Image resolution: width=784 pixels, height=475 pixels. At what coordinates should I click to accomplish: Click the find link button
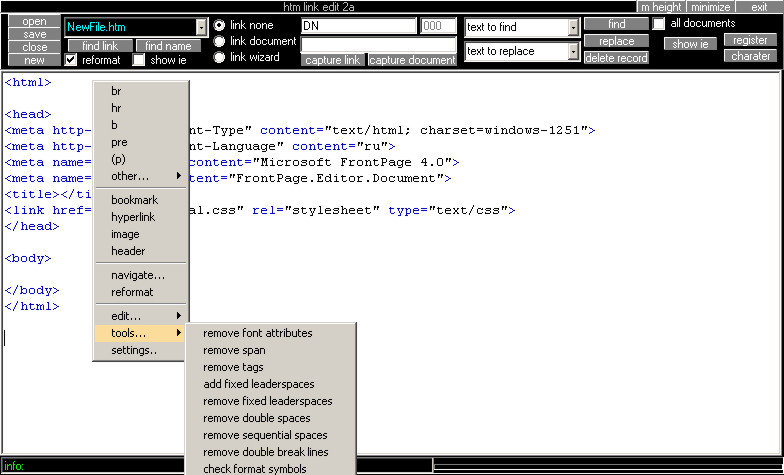point(100,46)
